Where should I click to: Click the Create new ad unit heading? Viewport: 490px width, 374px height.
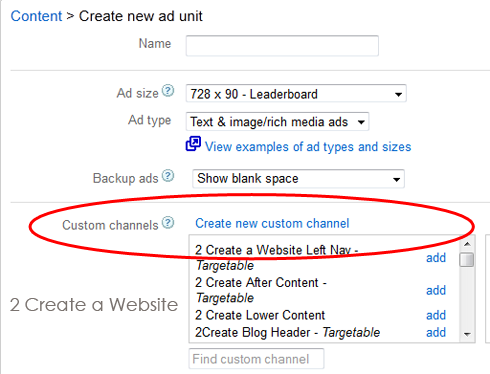pos(141,16)
